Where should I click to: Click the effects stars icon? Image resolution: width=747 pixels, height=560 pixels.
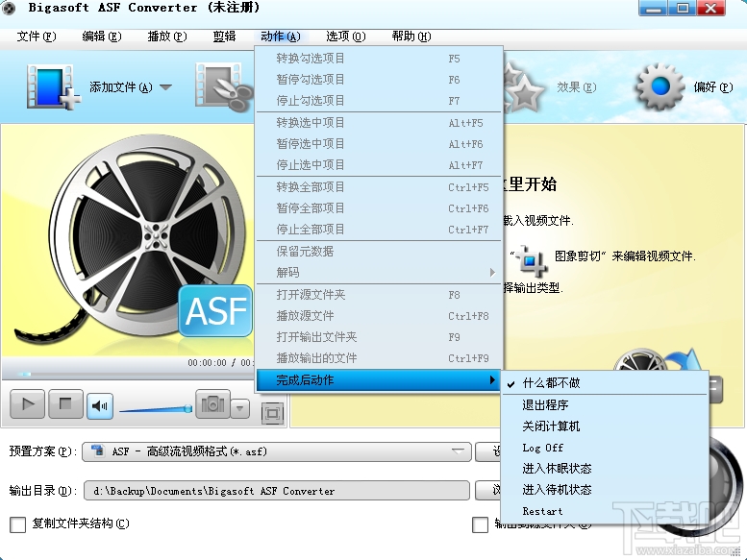pos(524,88)
